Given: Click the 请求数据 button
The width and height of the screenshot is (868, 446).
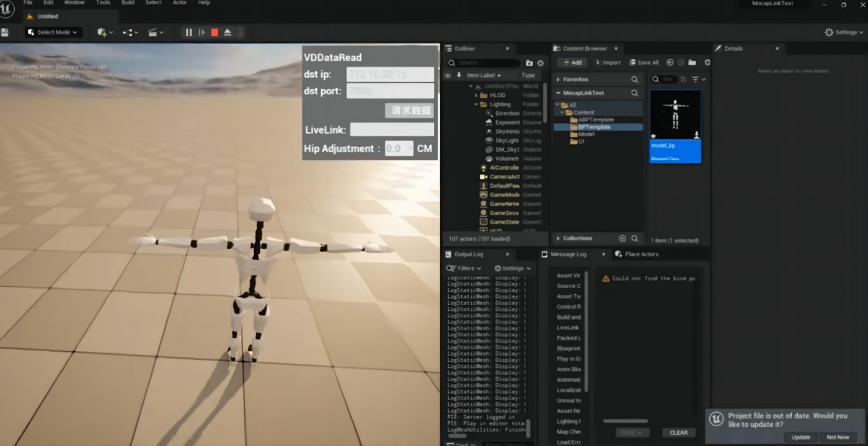Looking at the screenshot, I should pyautogui.click(x=409, y=110).
